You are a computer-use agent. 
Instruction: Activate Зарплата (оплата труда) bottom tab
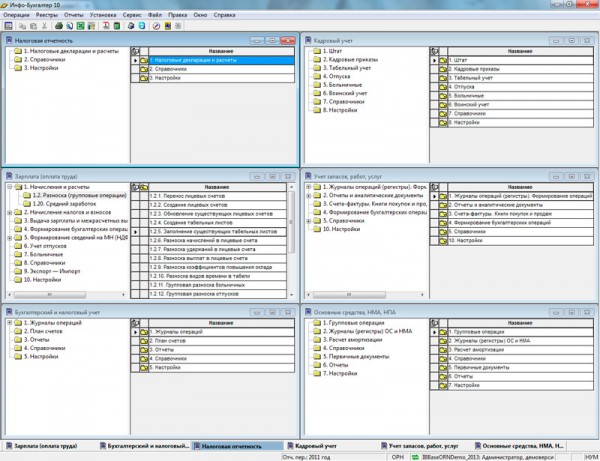click(x=45, y=443)
